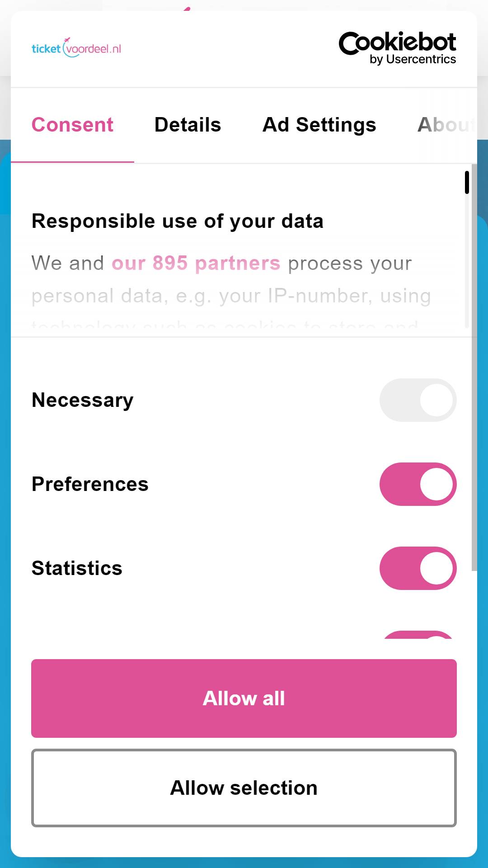Click the Statistics category label
Screen dimensions: 488x868
(x=77, y=568)
